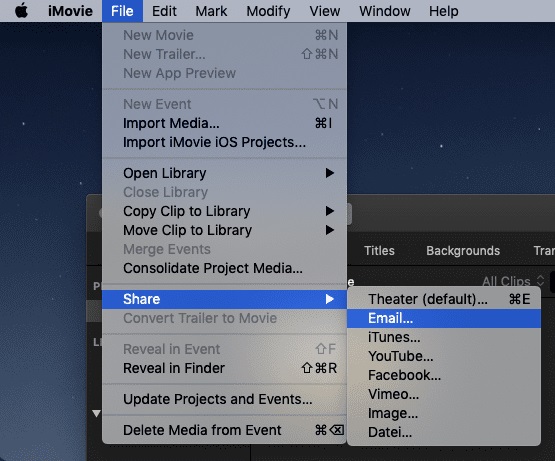Expand Move Clip to Library submenu
The height and width of the screenshot is (461, 555).
point(224,230)
